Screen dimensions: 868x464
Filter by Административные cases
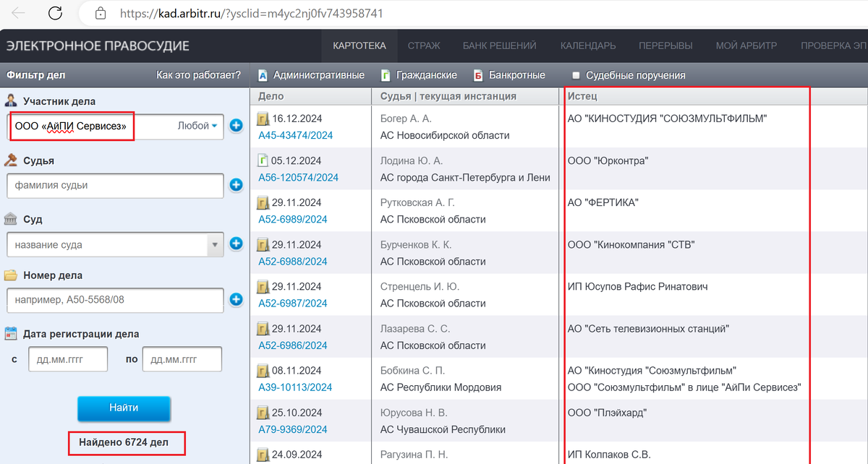click(x=311, y=75)
